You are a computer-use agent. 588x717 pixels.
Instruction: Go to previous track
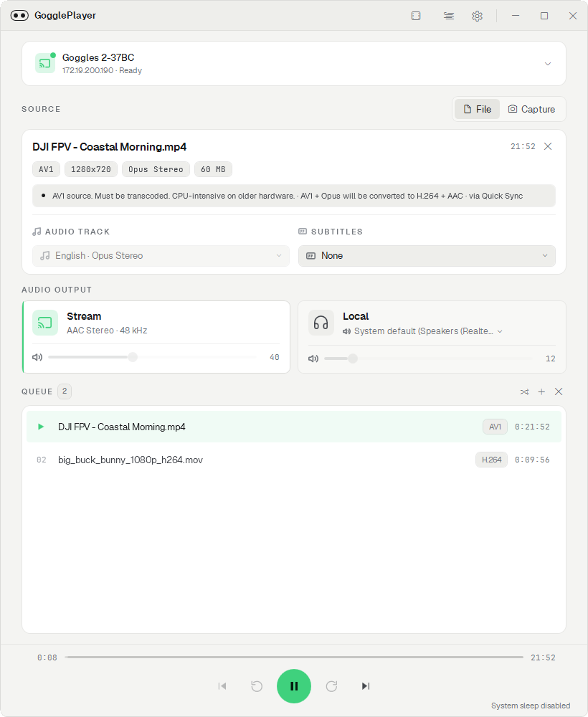pyautogui.click(x=222, y=686)
